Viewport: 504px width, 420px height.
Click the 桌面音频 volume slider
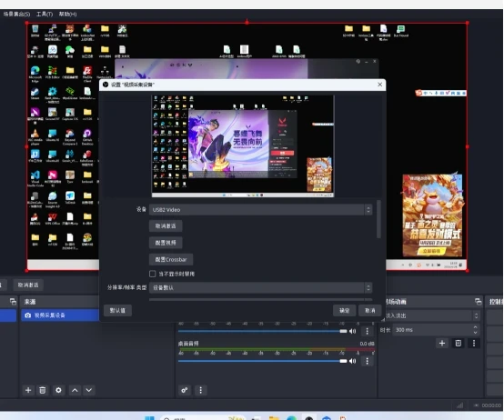pos(262,361)
